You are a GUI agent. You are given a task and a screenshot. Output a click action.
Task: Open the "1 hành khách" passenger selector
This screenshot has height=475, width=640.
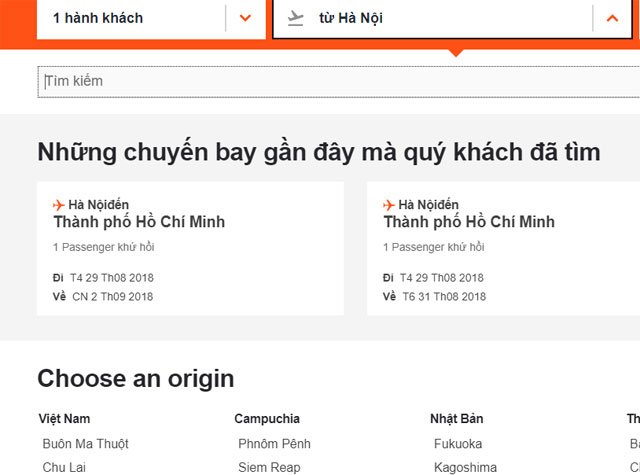coord(130,18)
